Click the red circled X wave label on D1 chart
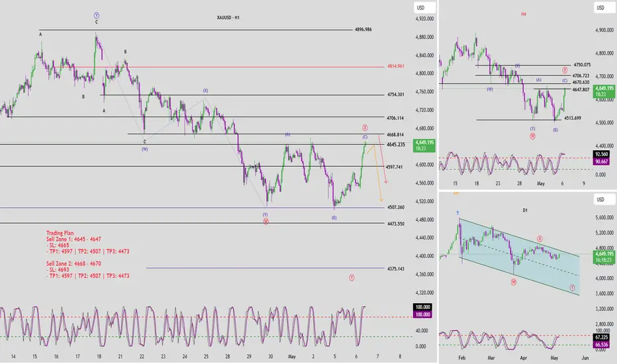The height and width of the screenshot is (364, 617). pos(540,239)
